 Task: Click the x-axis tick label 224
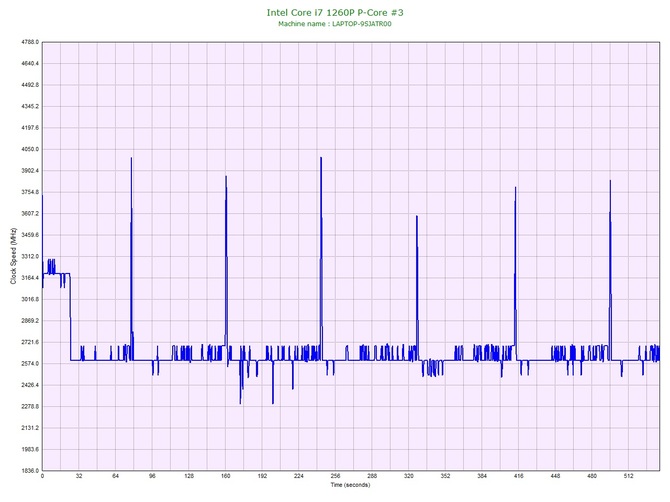click(299, 476)
